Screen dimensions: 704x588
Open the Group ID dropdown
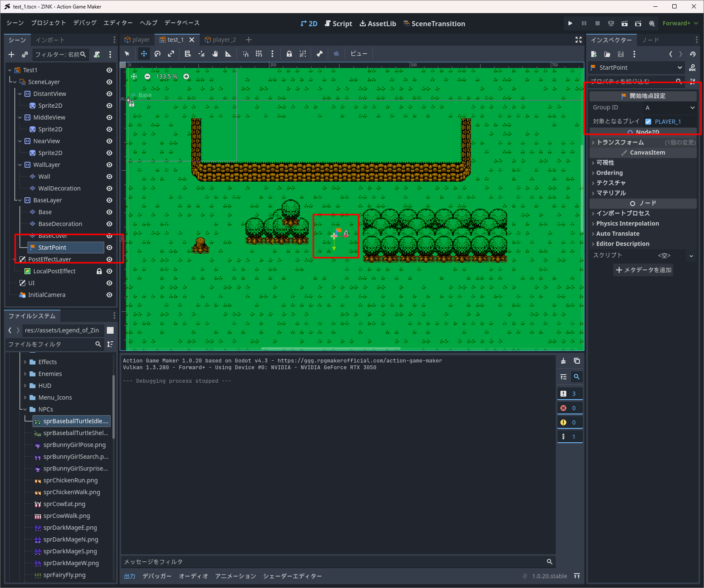pos(670,108)
